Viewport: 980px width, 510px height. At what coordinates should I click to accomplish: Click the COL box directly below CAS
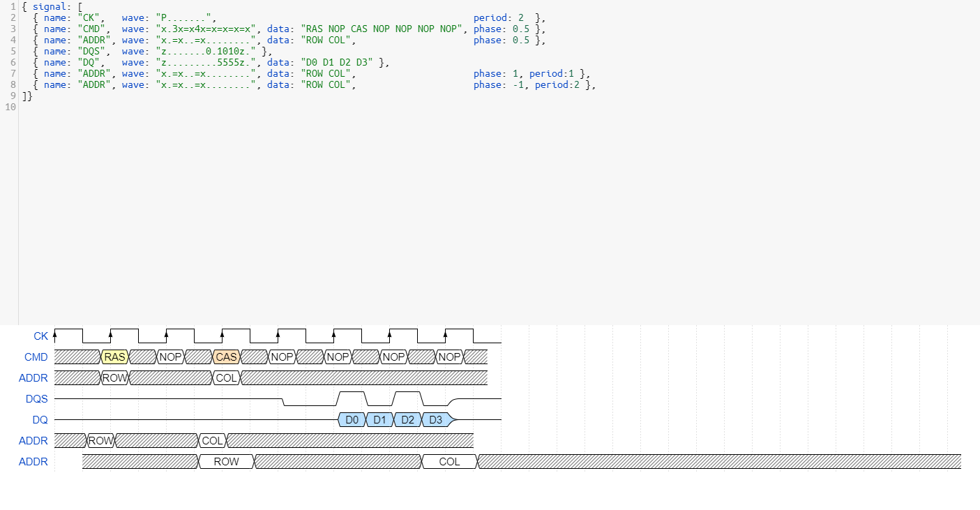[226, 378]
